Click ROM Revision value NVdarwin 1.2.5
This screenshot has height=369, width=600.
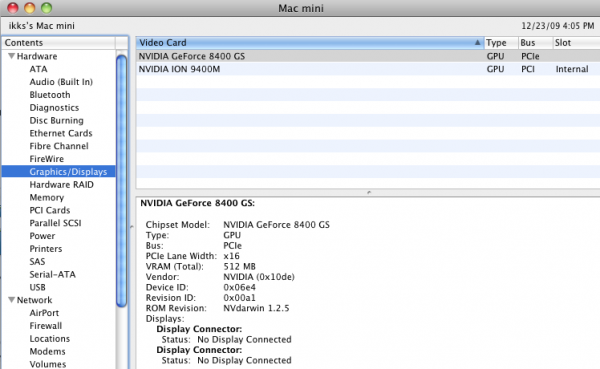[x=256, y=308]
